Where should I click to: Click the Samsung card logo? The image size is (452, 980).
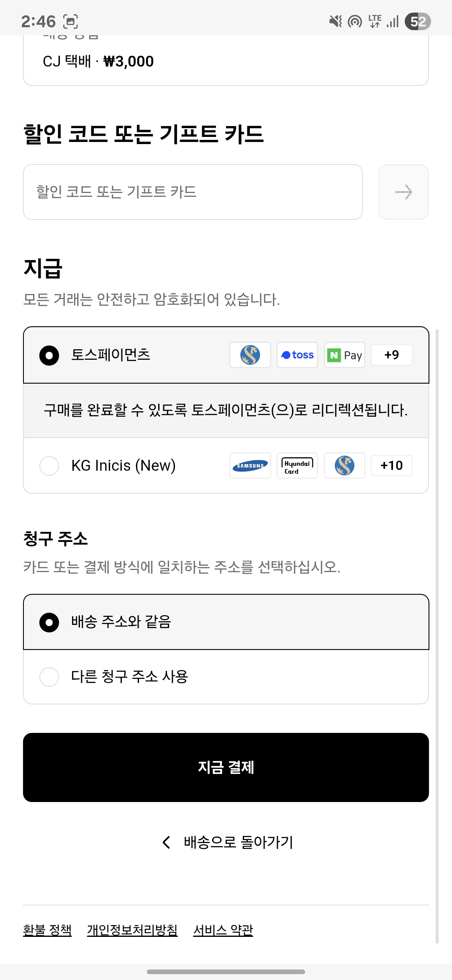(x=250, y=465)
